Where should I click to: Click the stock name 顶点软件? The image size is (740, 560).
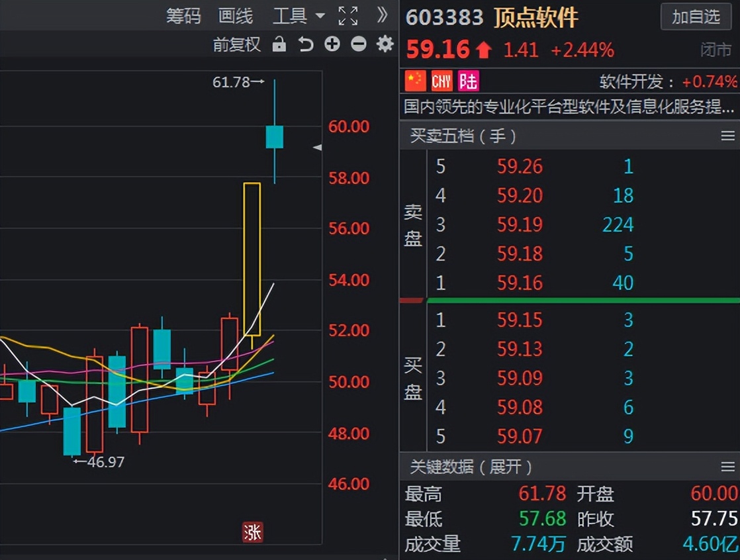[535, 18]
